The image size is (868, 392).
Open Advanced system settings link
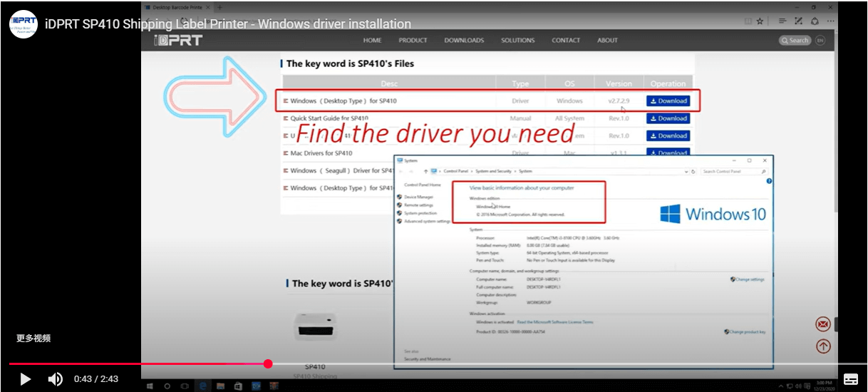pyautogui.click(x=427, y=222)
